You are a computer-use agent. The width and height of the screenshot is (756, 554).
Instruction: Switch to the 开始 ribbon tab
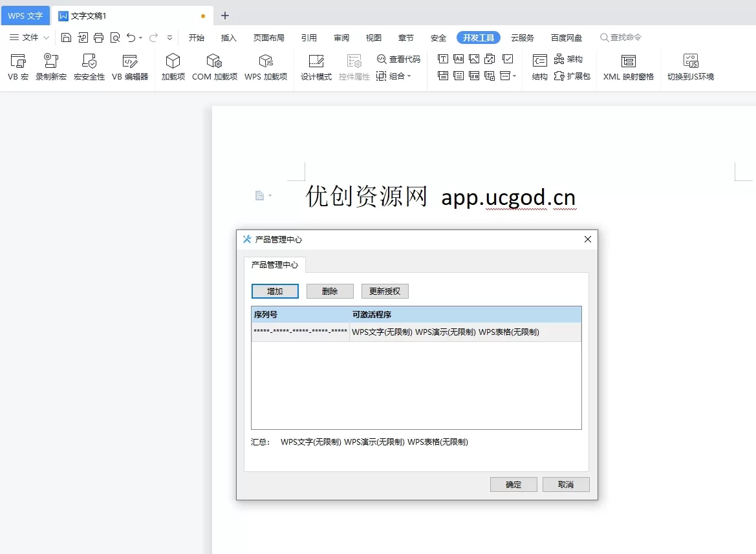(x=196, y=37)
